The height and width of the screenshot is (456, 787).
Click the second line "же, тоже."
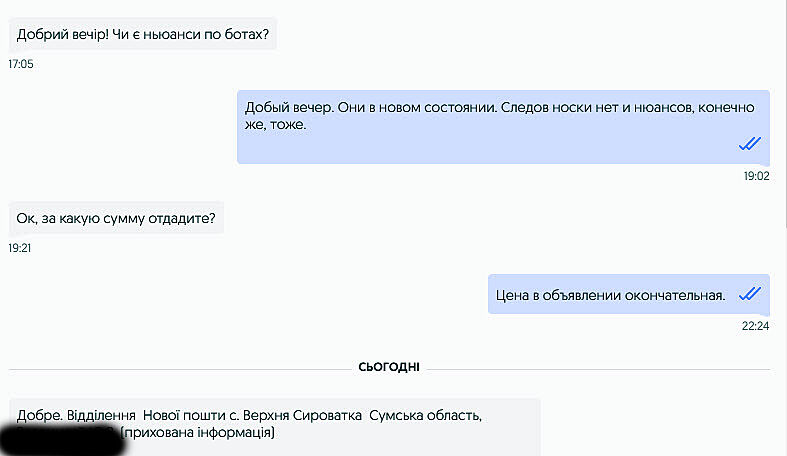pyautogui.click(x=275, y=126)
